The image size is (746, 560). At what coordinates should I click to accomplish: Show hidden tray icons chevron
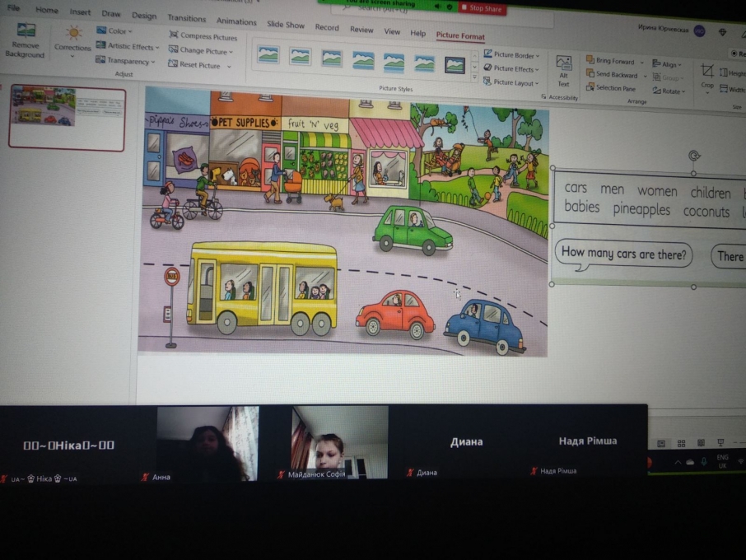[x=678, y=463]
